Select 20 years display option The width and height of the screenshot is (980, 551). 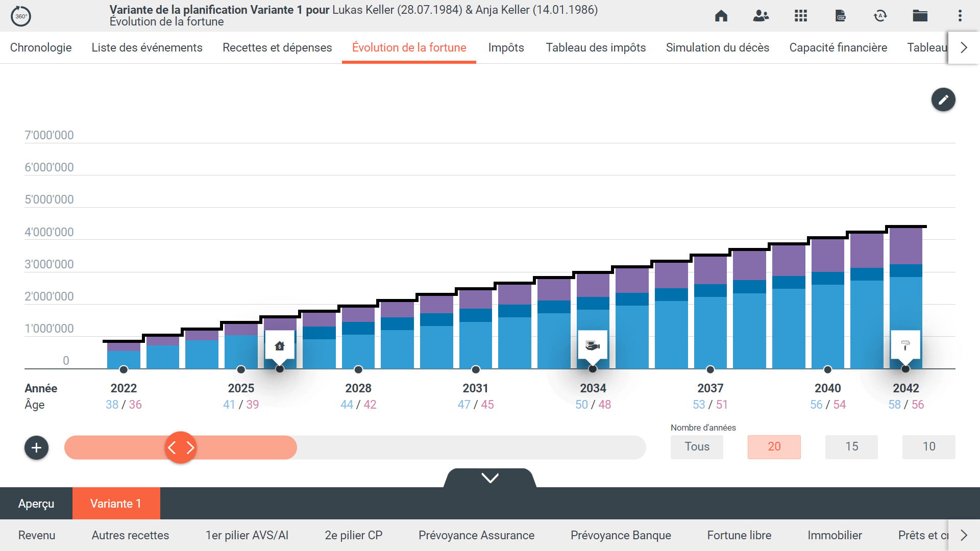(774, 446)
